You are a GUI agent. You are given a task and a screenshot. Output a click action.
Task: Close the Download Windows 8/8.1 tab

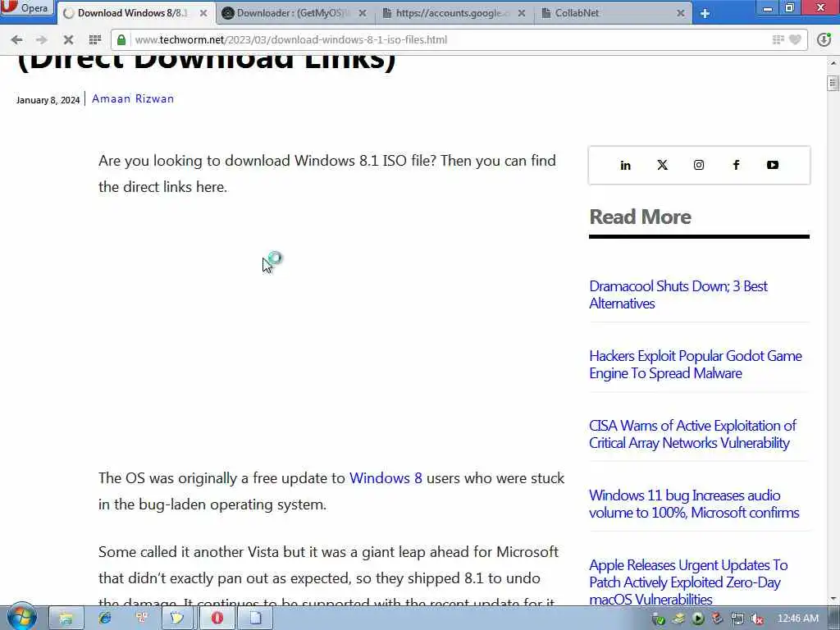tap(203, 13)
